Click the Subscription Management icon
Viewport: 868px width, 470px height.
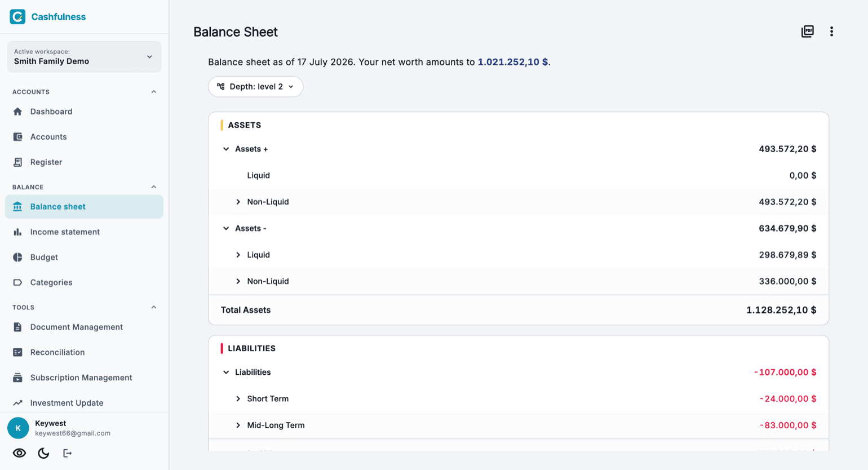(17, 378)
